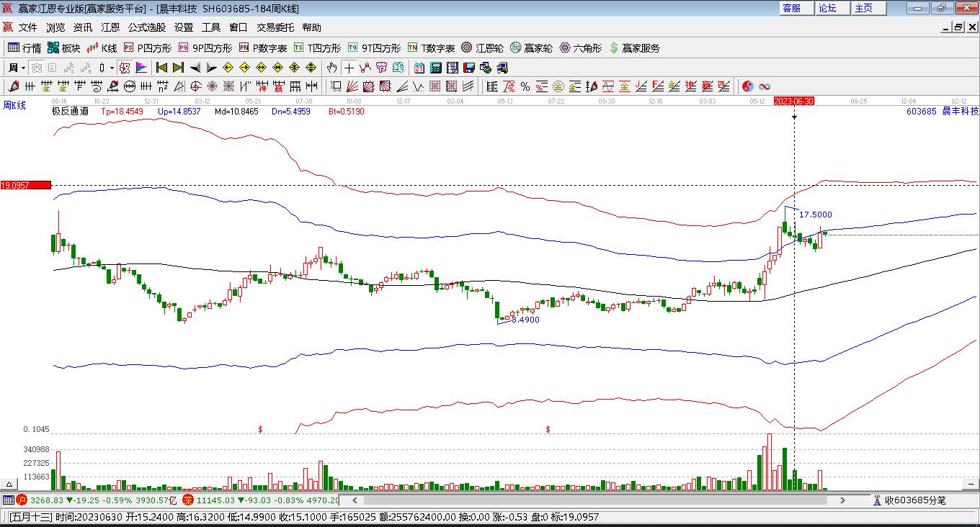Open the 交易委托 menu
980x527 pixels.
pyautogui.click(x=275, y=27)
